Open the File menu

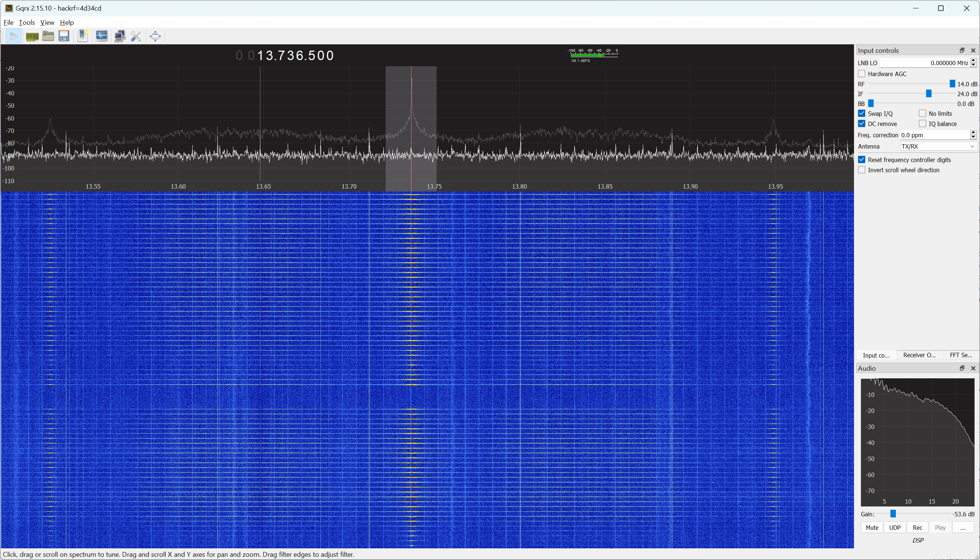(8, 22)
